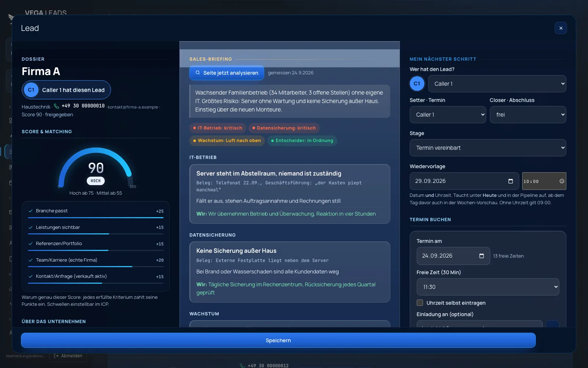Click the clock icon in the 10:00 field
Viewport: 588px width, 368px height.
click(x=562, y=181)
